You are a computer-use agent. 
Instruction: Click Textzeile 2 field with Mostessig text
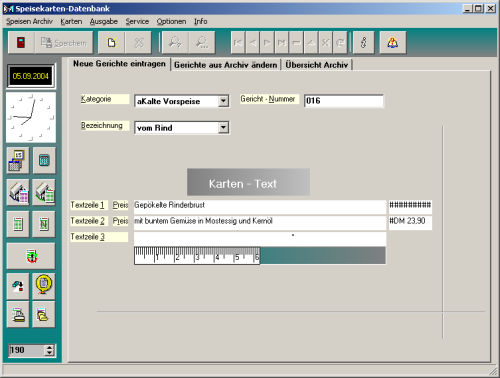(260, 223)
